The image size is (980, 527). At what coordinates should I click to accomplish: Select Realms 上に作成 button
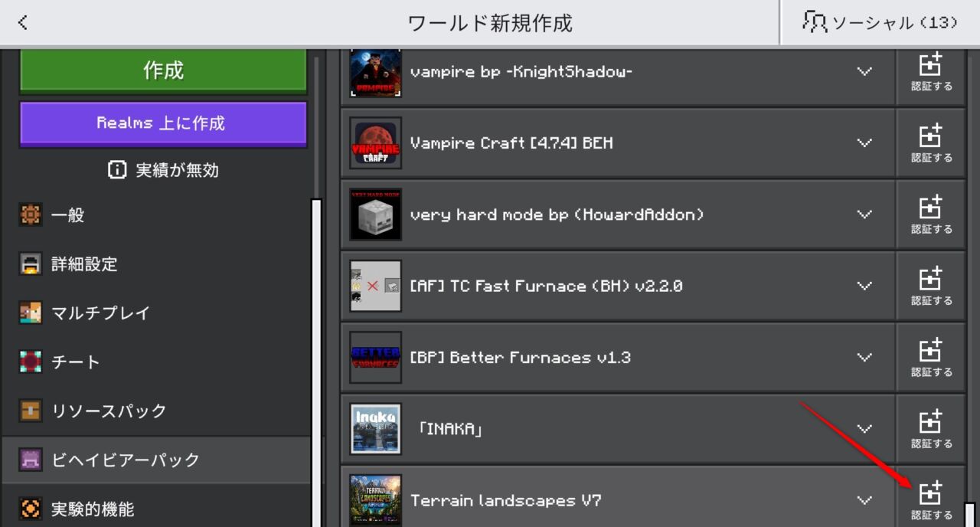(163, 123)
